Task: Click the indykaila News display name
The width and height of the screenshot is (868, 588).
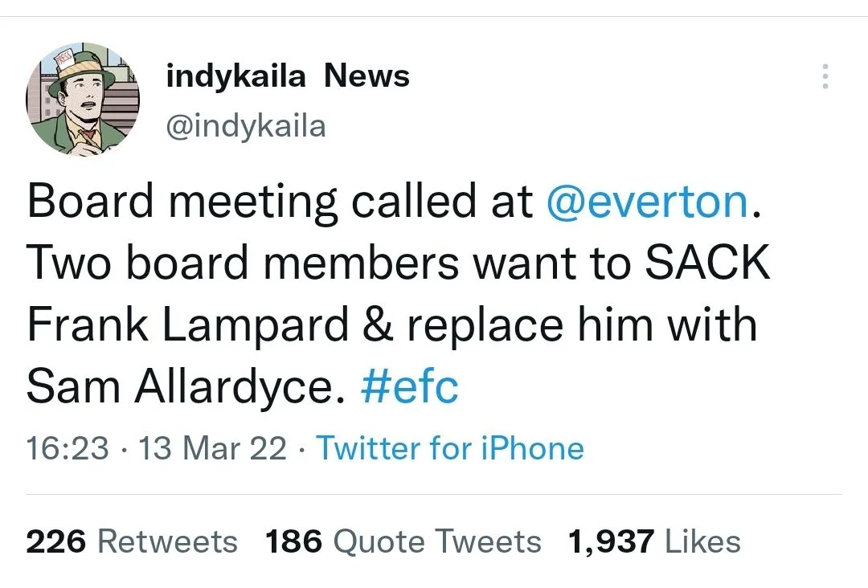Action: (287, 76)
